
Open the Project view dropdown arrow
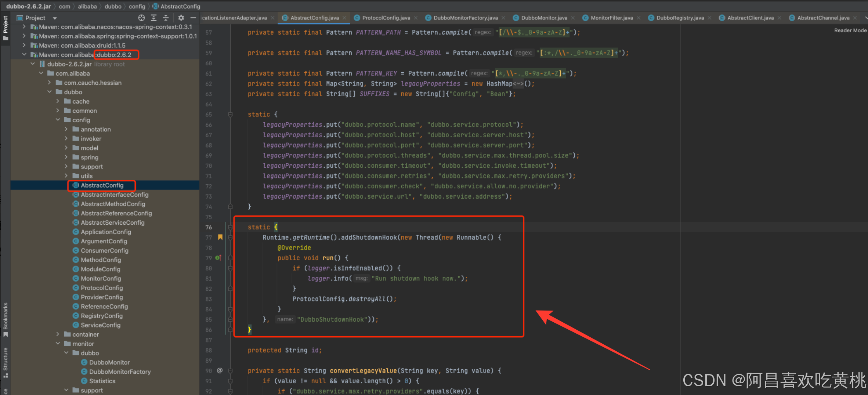55,18
